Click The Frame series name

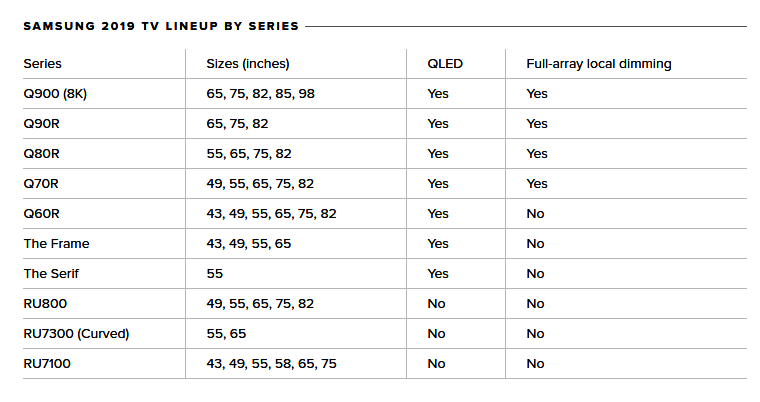[x=57, y=244]
